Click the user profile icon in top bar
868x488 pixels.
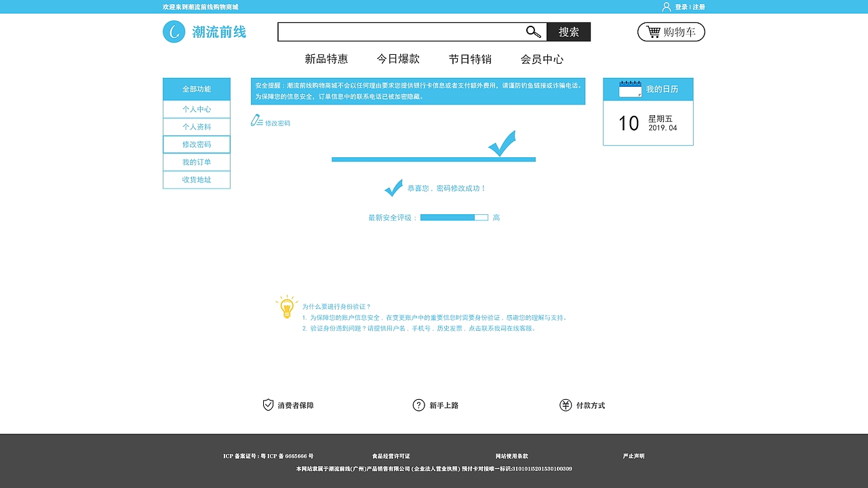pyautogui.click(x=665, y=7)
